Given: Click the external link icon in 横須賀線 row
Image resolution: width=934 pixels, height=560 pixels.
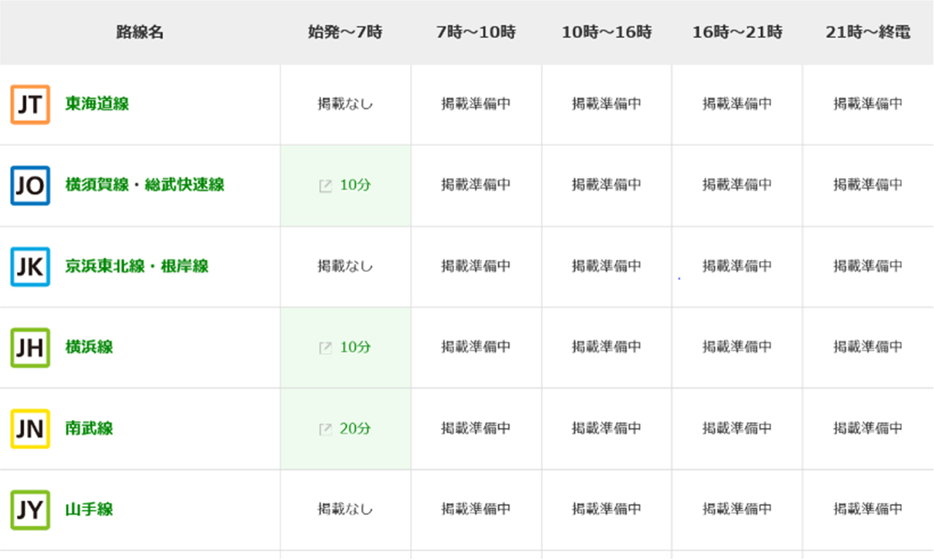Looking at the screenshot, I should 325,186.
